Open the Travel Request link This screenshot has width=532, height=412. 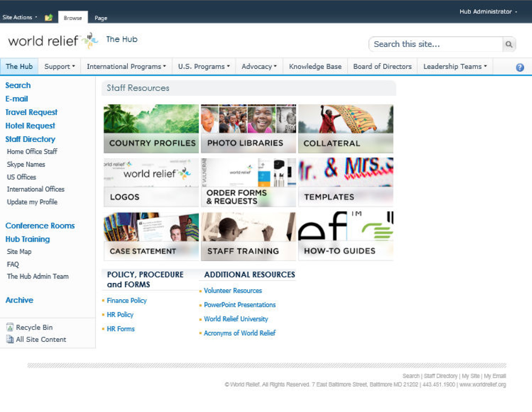(x=31, y=112)
